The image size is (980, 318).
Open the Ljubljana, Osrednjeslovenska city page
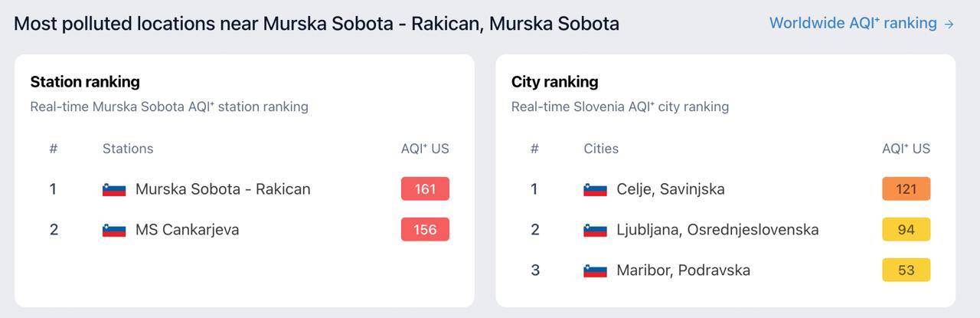(x=717, y=230)
